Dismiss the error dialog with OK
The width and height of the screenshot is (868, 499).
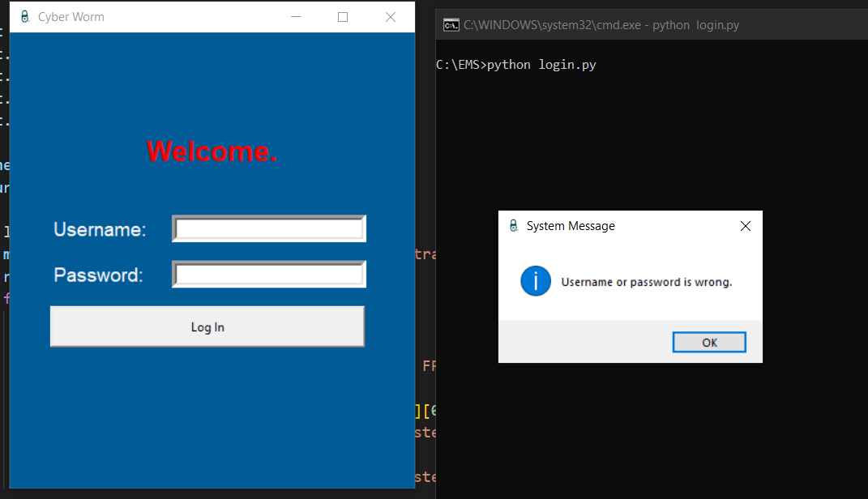point(709,343)
